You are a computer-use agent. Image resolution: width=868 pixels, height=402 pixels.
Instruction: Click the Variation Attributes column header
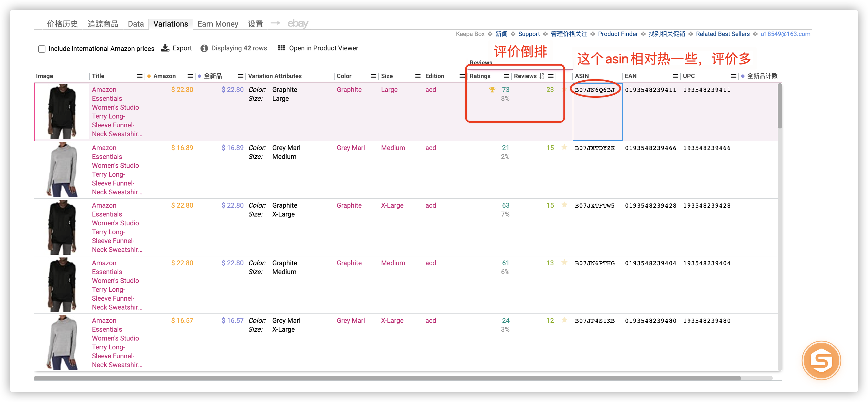[x=275, y=76]
